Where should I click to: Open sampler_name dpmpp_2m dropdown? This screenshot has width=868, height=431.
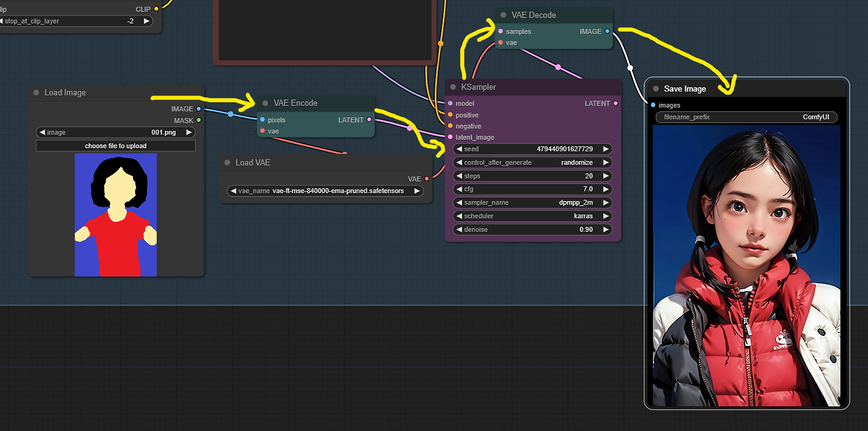tap(532, 202)
